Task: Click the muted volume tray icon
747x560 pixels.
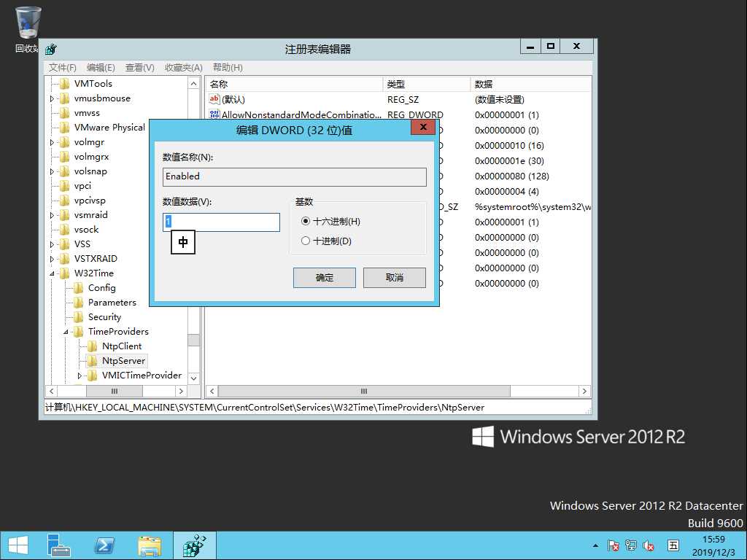Action: [x=649, y=545]
